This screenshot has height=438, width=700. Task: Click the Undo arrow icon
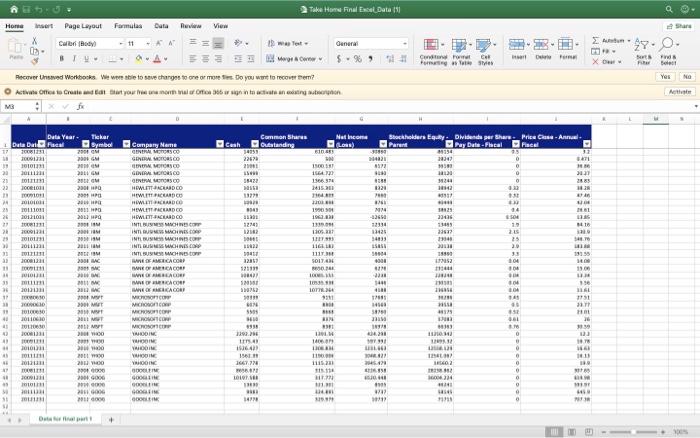39,9
